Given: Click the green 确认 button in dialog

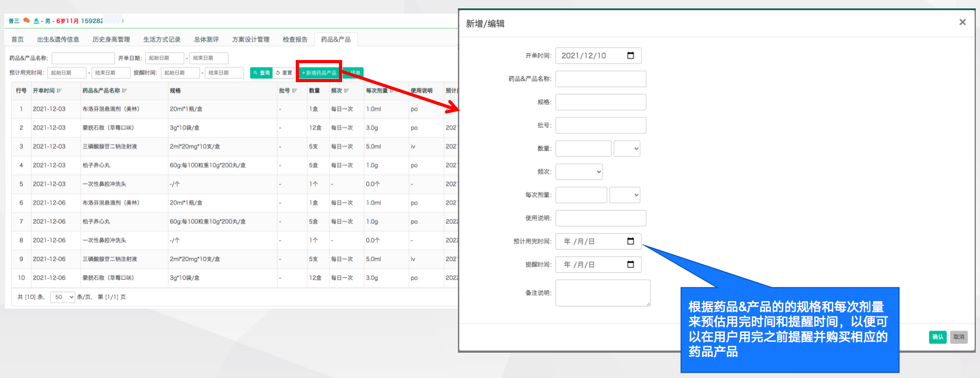Looking at the screenshot, I should tap(938, 337).
